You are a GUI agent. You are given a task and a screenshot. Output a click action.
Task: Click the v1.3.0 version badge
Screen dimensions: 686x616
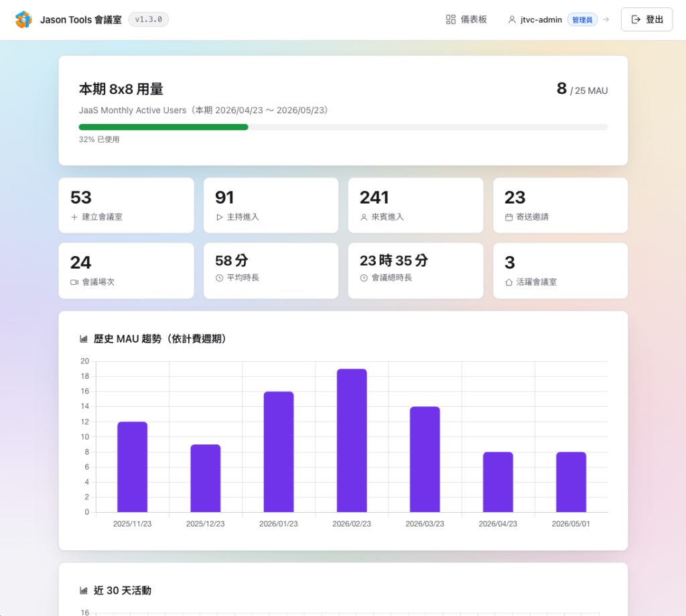click(148, 19)
